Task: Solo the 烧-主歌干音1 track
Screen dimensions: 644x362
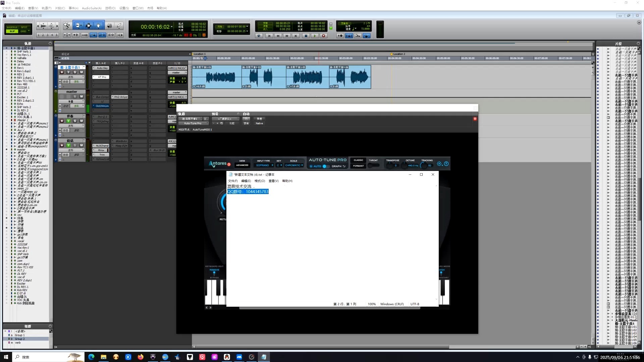Action: click(75, 72)
